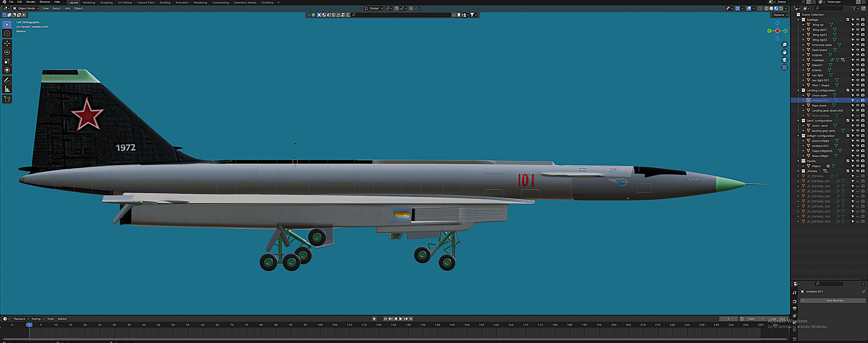Open viewport shading options dropdown arrow
This screenshot has height=343, width=868.
(786, 8)
